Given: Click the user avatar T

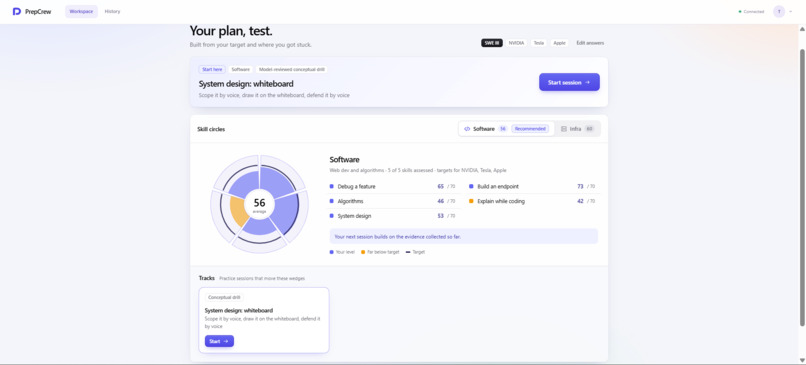Looking at the screenshot, I should tap(779, 11).
